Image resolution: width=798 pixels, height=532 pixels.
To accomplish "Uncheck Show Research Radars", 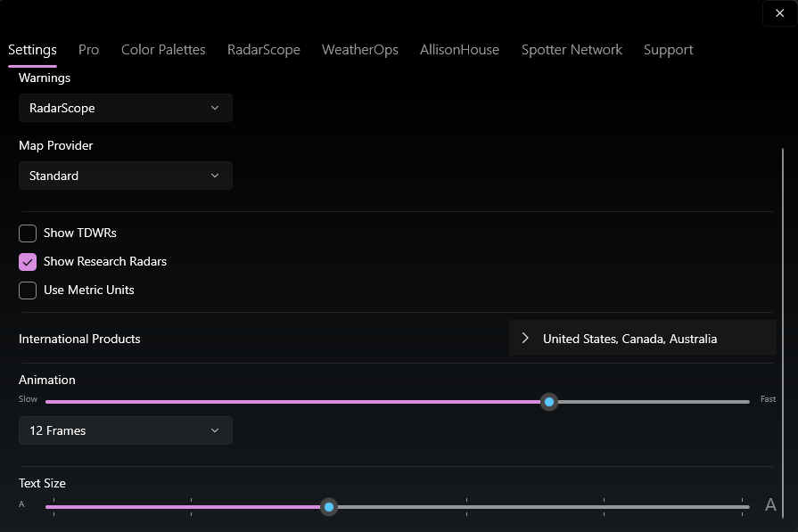I will (x=28, y=262).
